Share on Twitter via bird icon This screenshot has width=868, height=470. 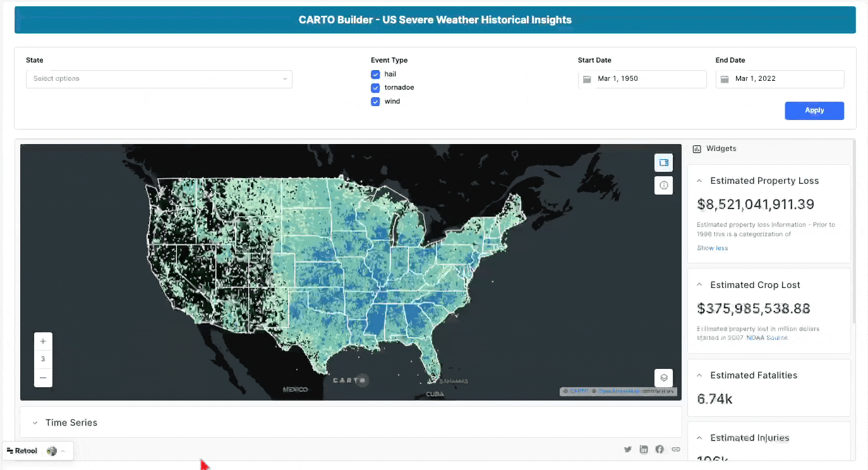point(628,449)
